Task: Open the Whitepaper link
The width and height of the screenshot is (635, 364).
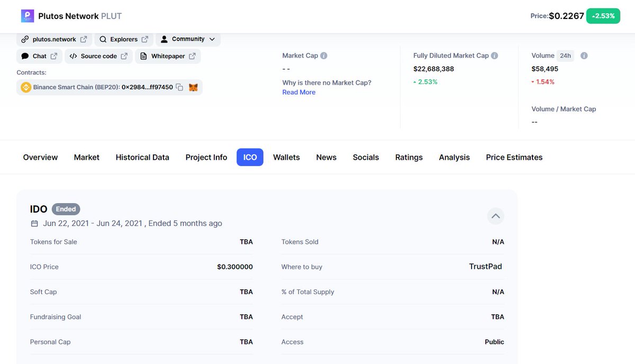Action: pyautogui.click(x=168, y=56)
